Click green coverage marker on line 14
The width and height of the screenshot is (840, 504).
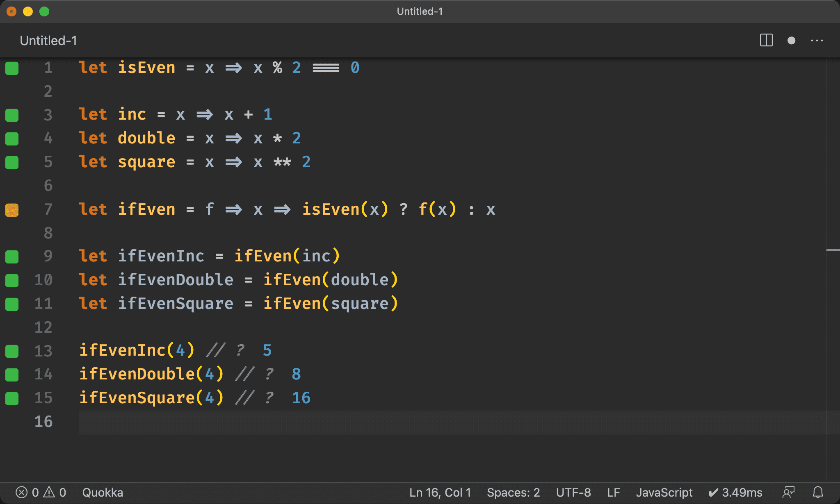pos(12,375)
